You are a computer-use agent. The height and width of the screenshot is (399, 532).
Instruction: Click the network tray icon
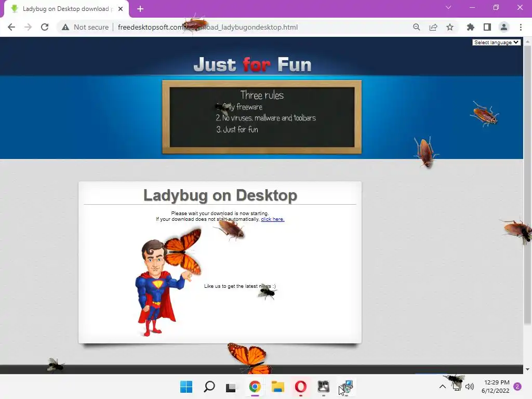[457, 387]
